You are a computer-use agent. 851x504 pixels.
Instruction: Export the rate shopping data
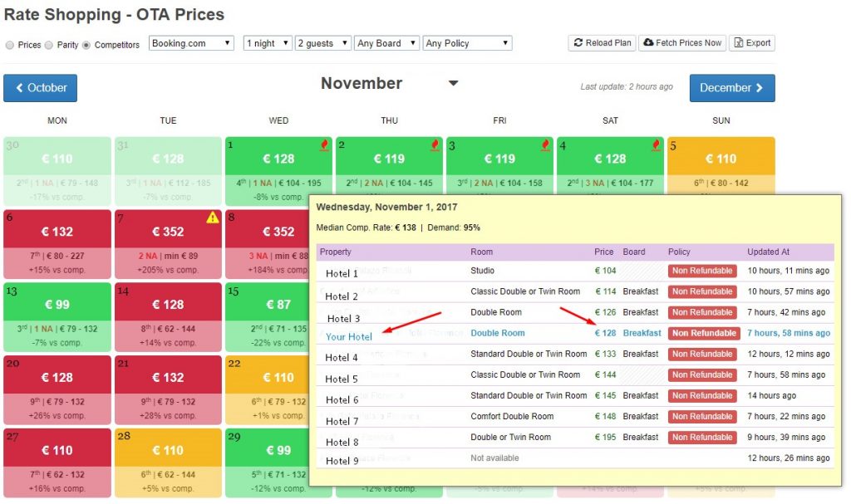pos(751,43)
